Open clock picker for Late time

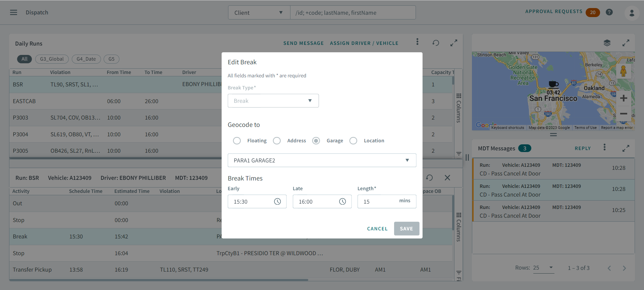click(x=342, y=202)
